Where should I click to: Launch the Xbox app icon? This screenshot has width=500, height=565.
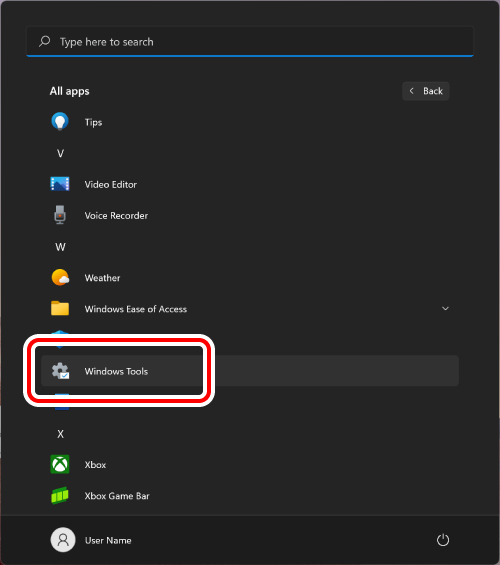pos(60,464)
